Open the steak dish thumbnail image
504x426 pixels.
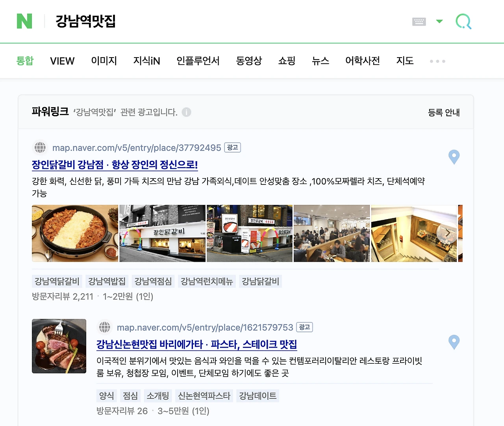click(x=59, y=346)
